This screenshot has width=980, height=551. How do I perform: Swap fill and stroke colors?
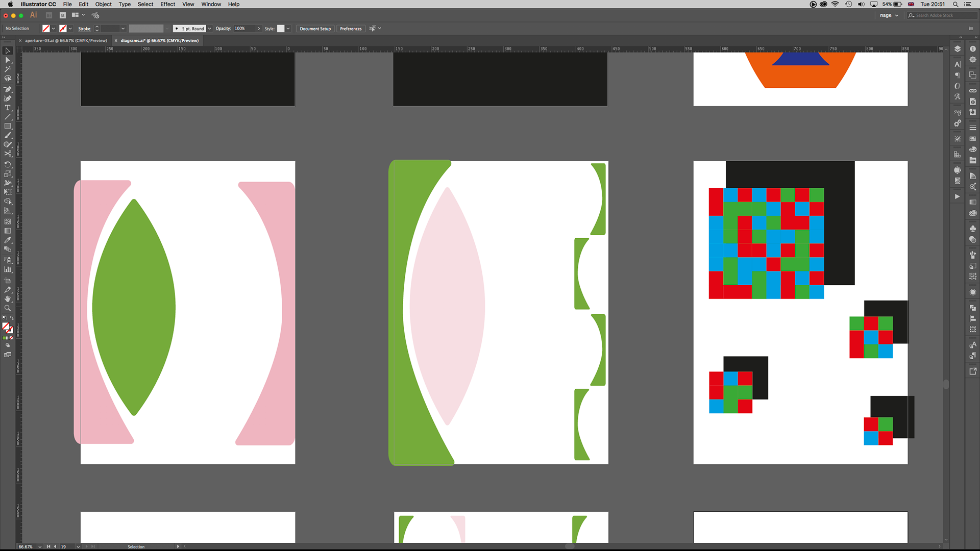pos(12,318)
